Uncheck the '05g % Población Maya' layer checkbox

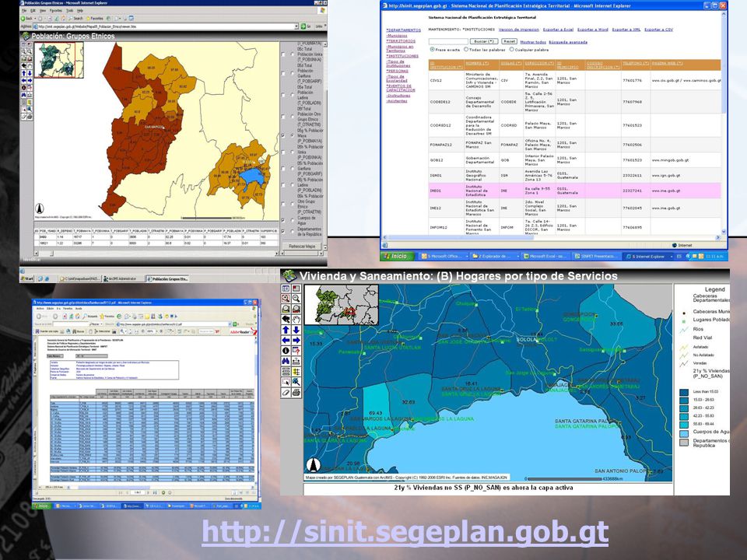click(x=283, y=135)
